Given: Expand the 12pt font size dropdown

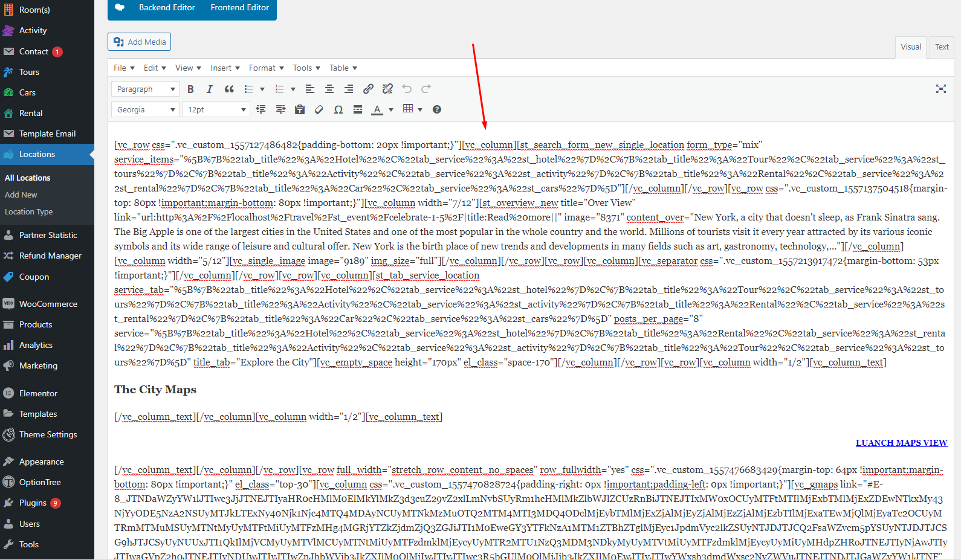Looking at the screenshot, I should (216, 110).
